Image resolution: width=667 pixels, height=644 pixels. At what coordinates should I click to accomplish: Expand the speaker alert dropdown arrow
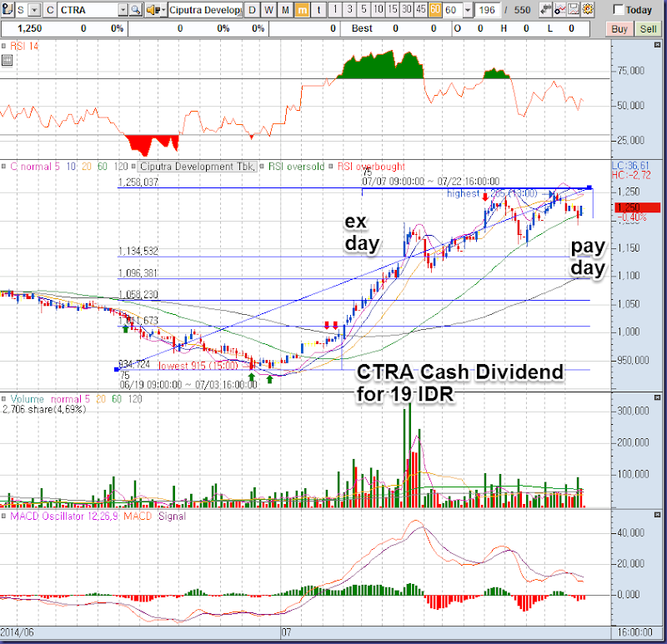point(163,9)
